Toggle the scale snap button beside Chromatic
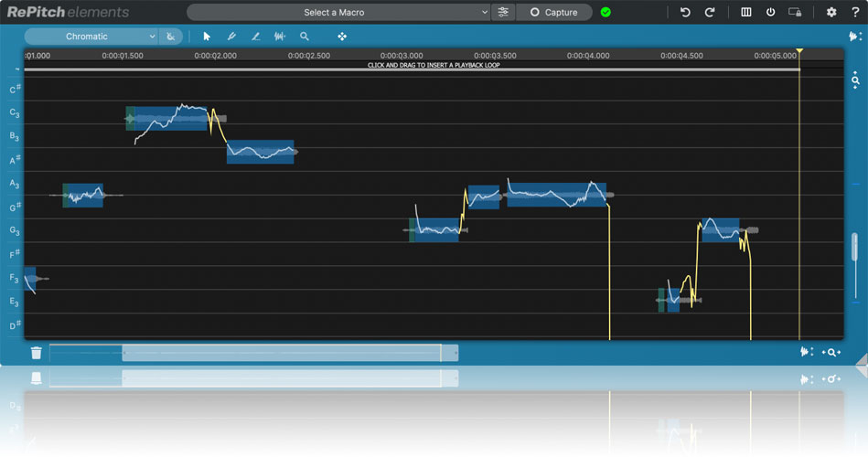This screenshot has width=868, height=457. (171, 37)
